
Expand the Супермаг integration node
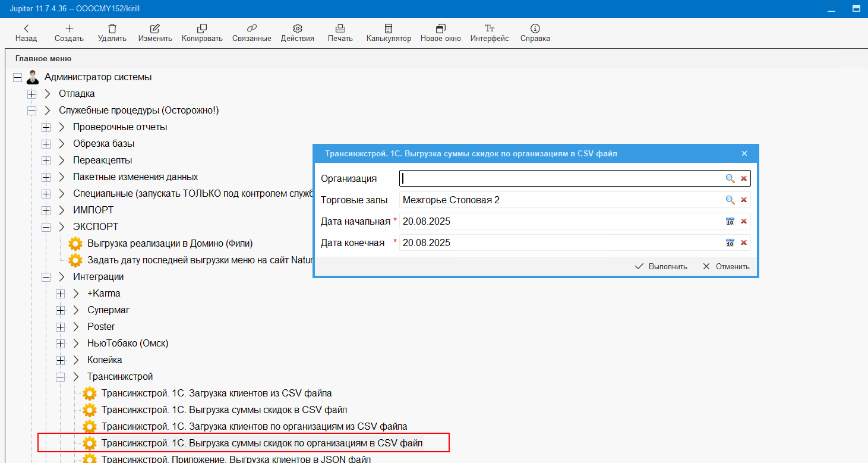(x=60, y=310)
